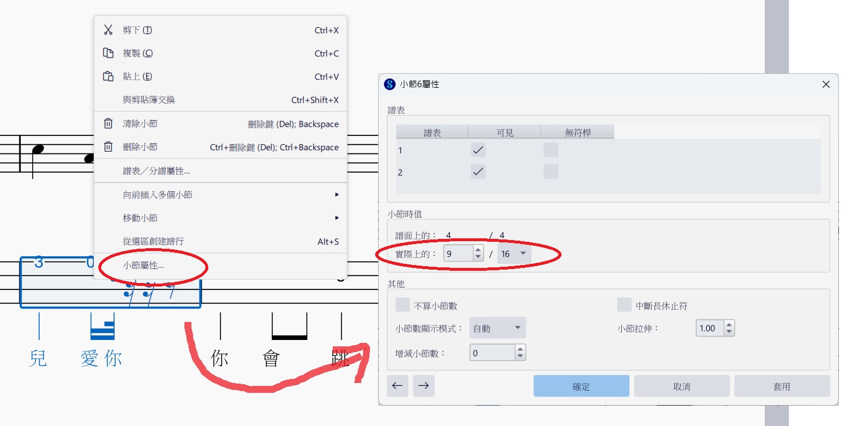
Task: Enable 不算小節數 checkbox
Action: 403,305
